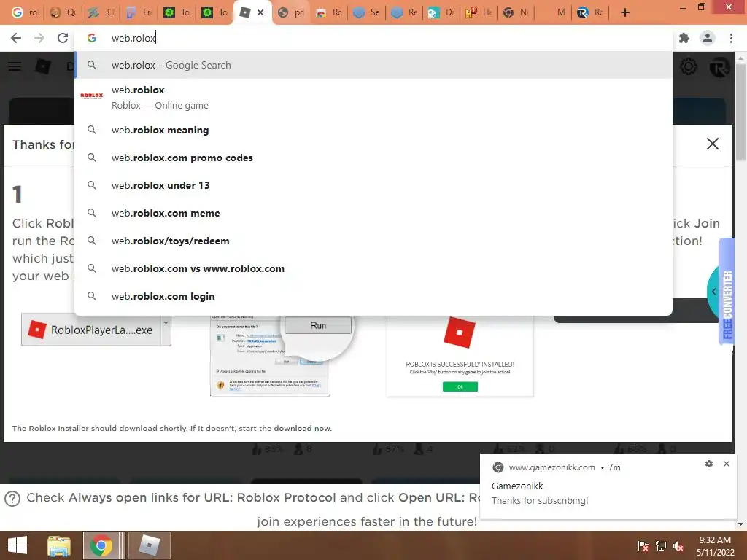Open the Chrome three-dot menu
The image size is (747, 560).
click(x=731, y=38)
